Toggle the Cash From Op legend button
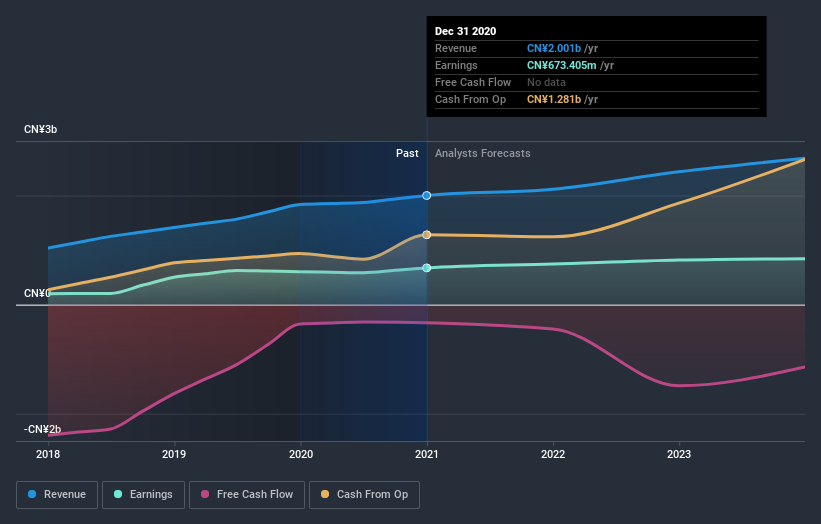This screenshot has width=821, height=524. tap(364, 495)
